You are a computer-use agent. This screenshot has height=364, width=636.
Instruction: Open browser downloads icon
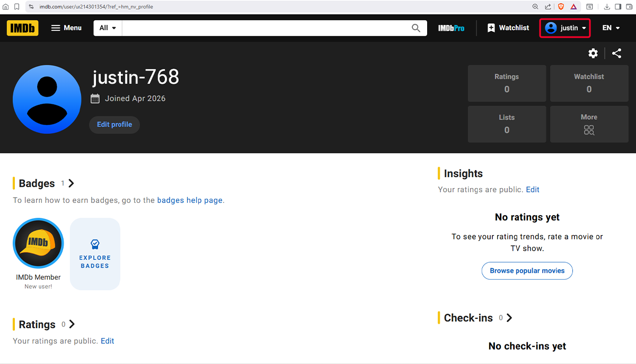pos(607,6)
